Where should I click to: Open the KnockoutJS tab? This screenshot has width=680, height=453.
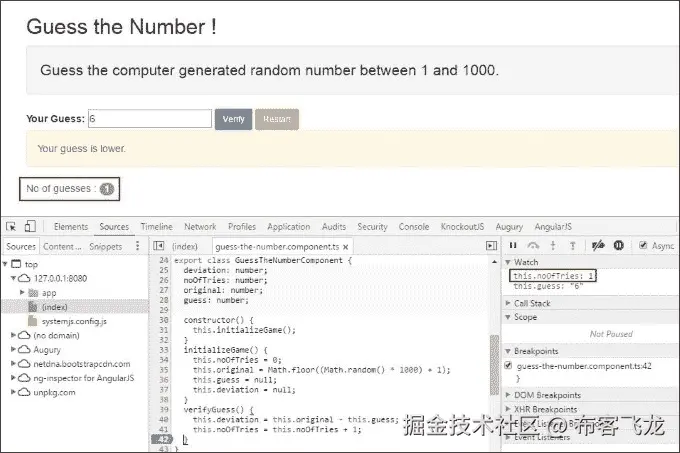462,226
